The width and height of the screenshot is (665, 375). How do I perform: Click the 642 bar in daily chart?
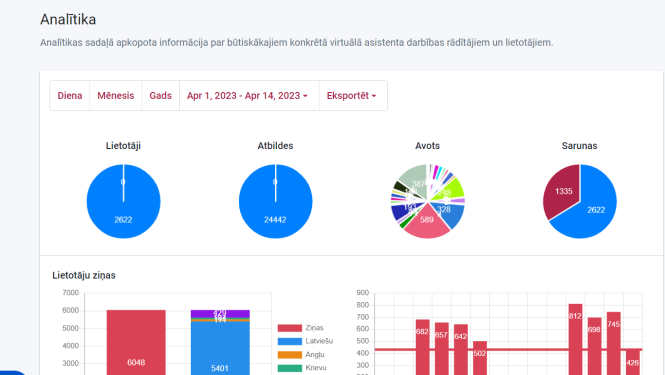point(461,350)
